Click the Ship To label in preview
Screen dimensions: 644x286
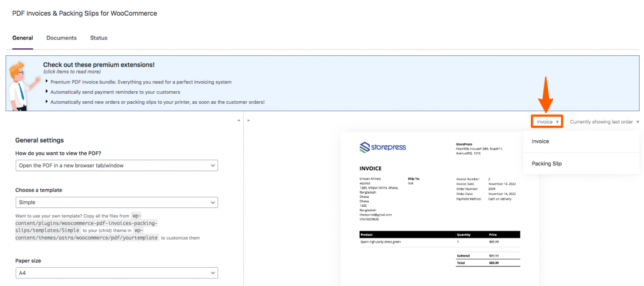414,179
